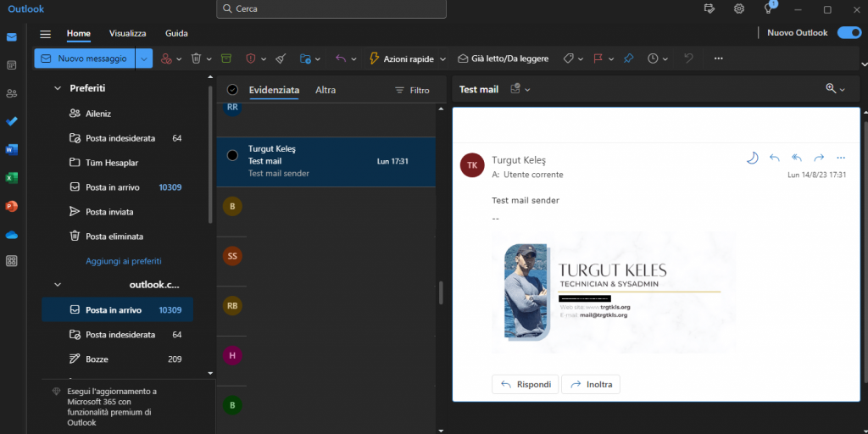This screenshot has width=868, height=434.
Task: Collapse the Preferiti folder section
Action: pos(58,88)
